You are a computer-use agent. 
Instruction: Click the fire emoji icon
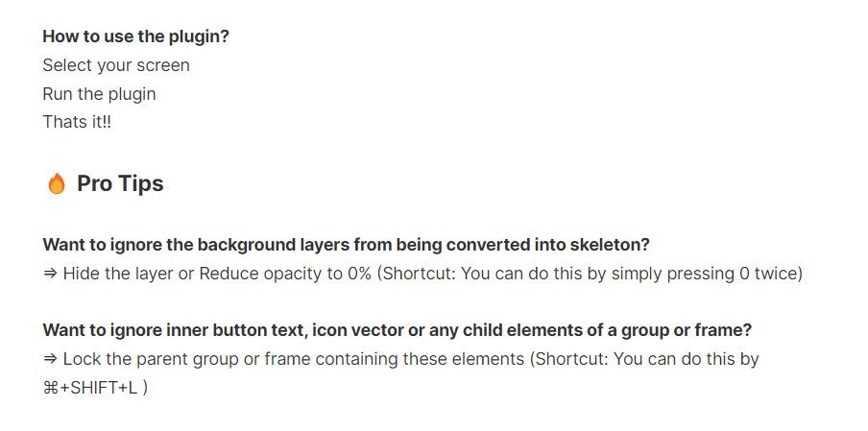click(57, 183)
